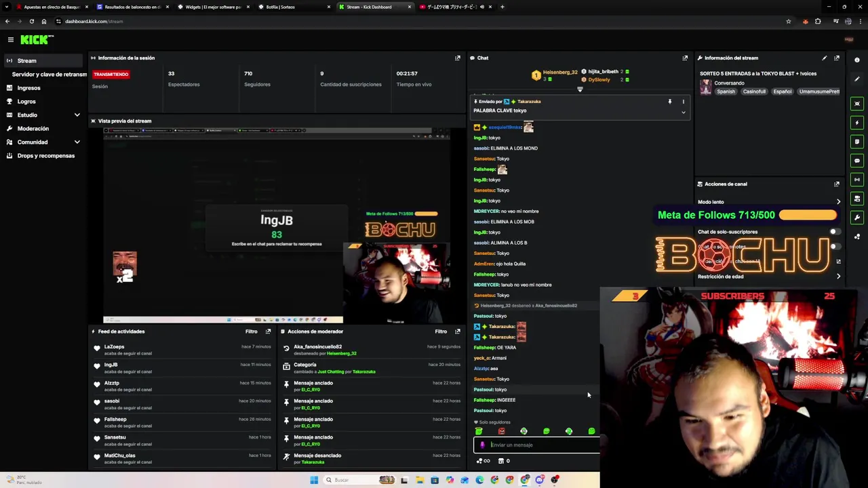
Task: Click the channel points icon in the right sidebar
Action: (x=857, y=237)
